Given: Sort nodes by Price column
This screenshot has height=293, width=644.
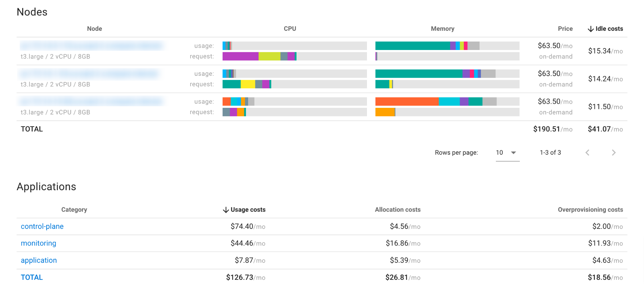Looking at the screenshot, I should point(565,29).
